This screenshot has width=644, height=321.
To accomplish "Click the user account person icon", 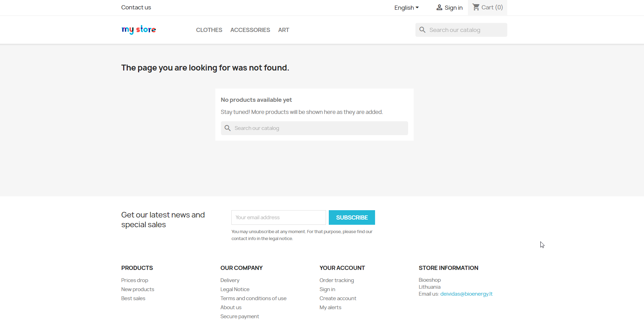I will [439, 8].
